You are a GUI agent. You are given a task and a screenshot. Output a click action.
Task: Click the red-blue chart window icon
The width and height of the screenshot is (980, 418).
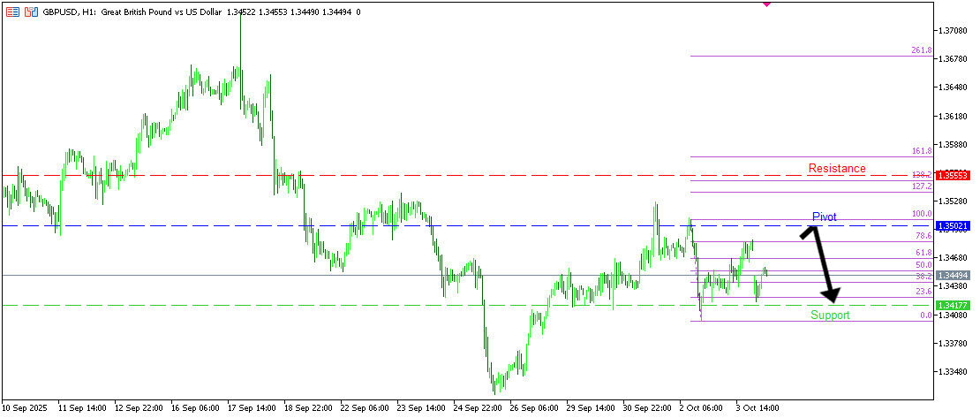pyautogui.click(x=31, y=12)
